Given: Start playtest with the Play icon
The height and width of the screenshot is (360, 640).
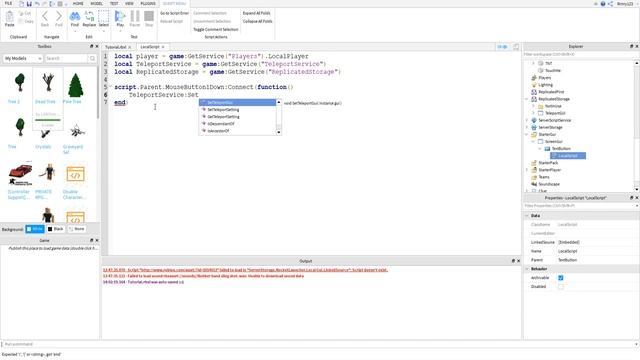Looking at the screenshot, I should tap(120, 16).
